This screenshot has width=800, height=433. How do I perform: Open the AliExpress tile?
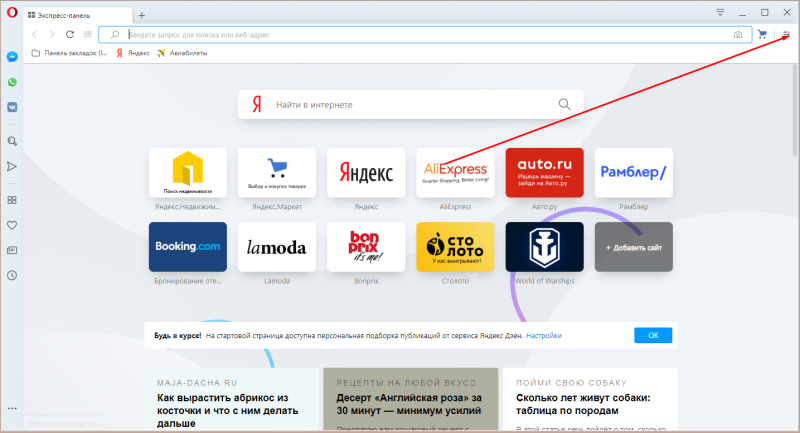[x=455, y=173]
